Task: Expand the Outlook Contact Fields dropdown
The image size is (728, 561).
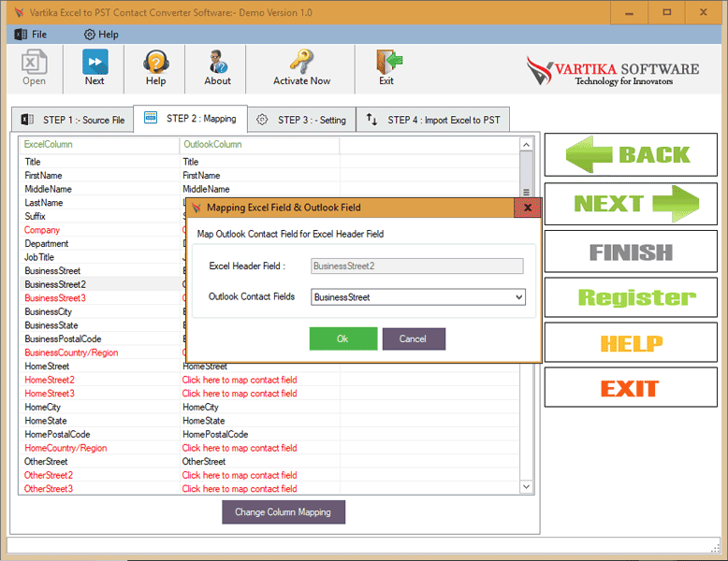Action: point(518,297)
